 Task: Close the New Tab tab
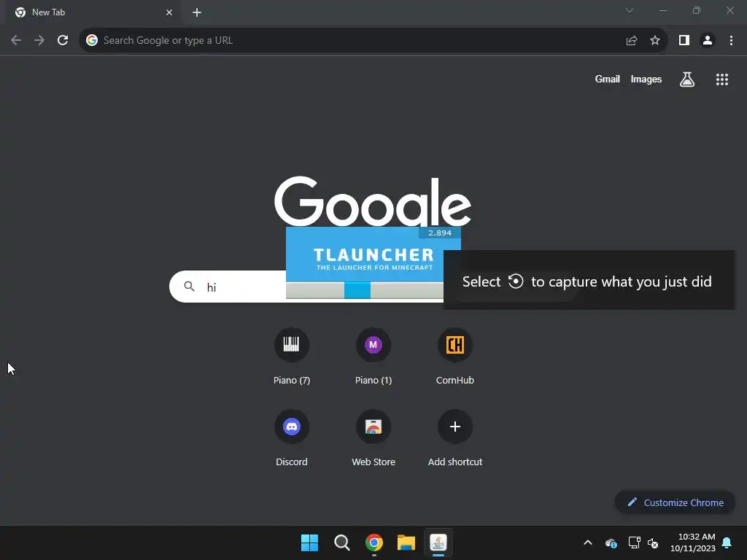click(x=169, y=12)
